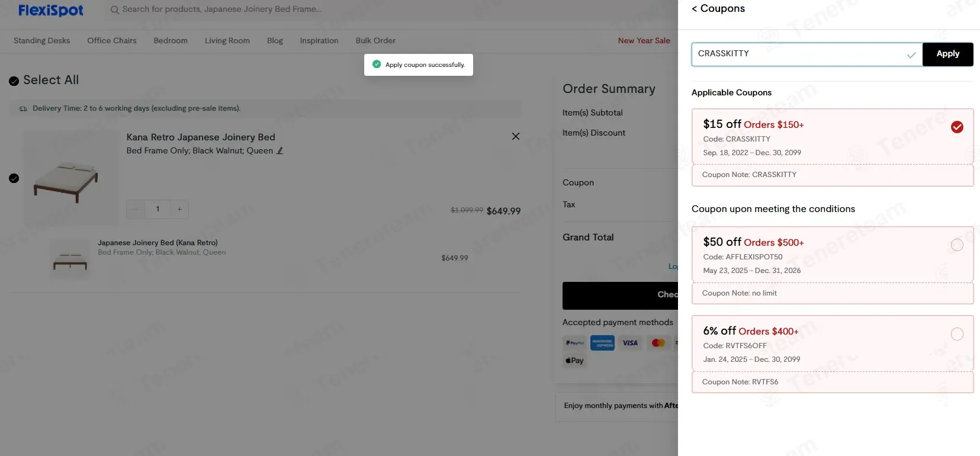Image resolution: width=980 pixels, height=456 pixels.
Task: Go to Bulk Order page
Action: pos(375,40)
